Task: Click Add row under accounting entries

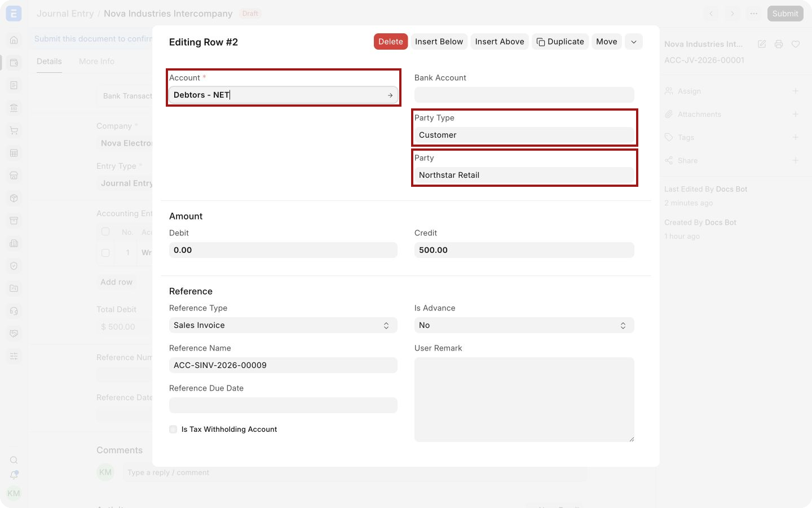Action: coord(116,282)
